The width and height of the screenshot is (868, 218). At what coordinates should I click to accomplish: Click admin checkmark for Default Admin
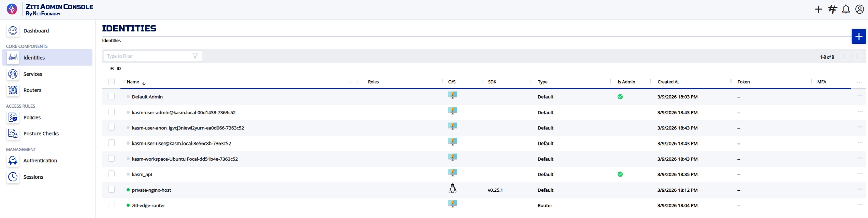[620, 97]
